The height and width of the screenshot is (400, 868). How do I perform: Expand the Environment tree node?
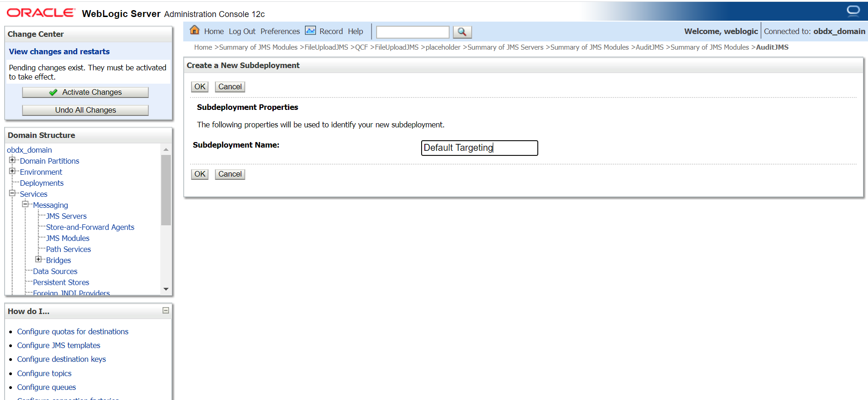click(12, 171)
